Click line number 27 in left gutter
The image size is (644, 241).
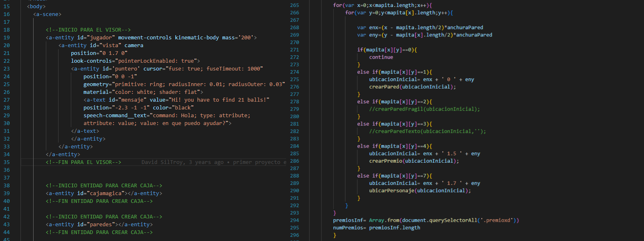point(7,100)
